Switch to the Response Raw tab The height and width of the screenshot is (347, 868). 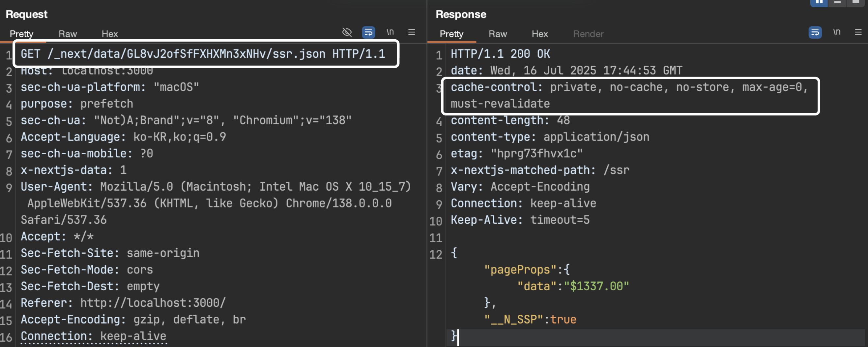(x=498, y=34)
